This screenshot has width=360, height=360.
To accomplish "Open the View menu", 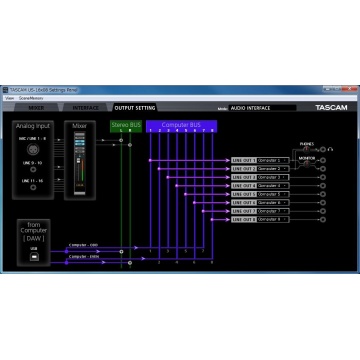I will coord(10,98).
